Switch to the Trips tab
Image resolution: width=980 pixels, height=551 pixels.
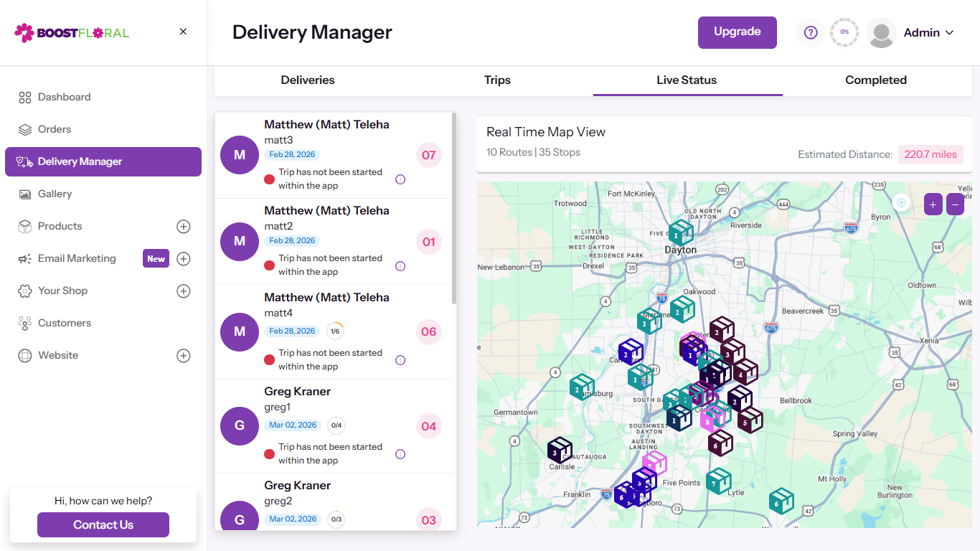497,80
